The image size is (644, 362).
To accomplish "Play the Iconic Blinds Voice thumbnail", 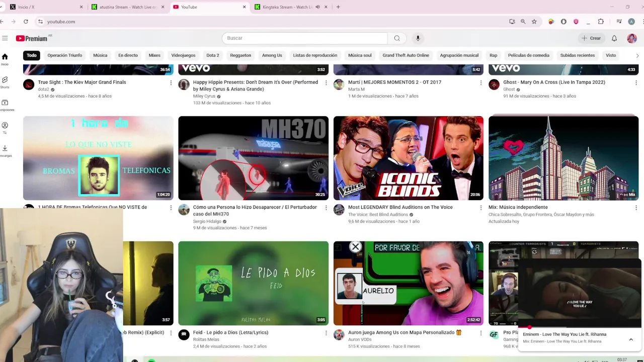I will tap(408, 158).
